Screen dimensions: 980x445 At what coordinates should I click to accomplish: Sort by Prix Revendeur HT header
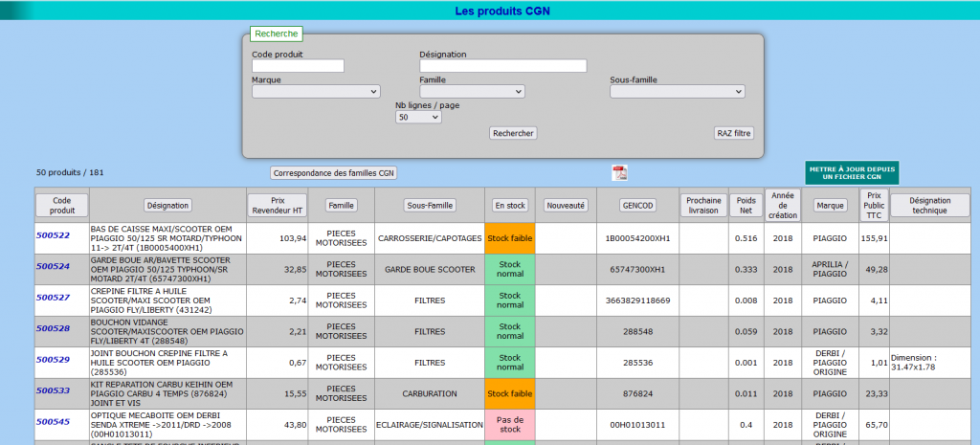(278, 205)
